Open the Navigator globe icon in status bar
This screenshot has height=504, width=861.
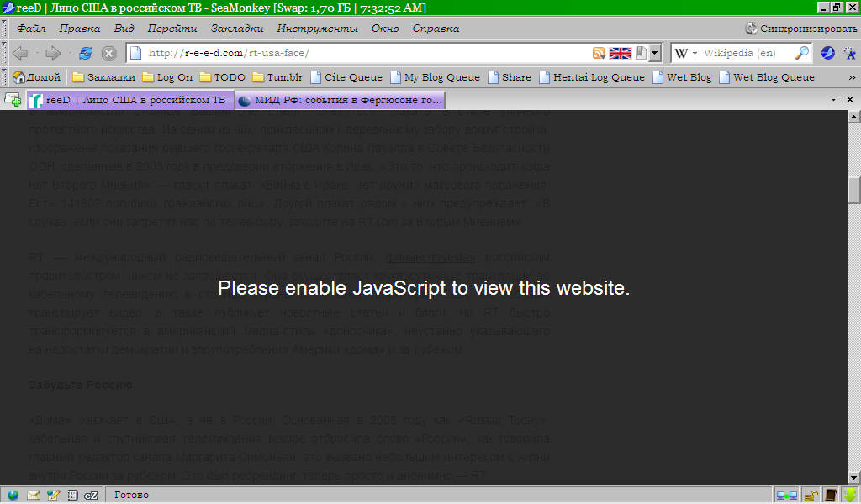pos(12,496)
